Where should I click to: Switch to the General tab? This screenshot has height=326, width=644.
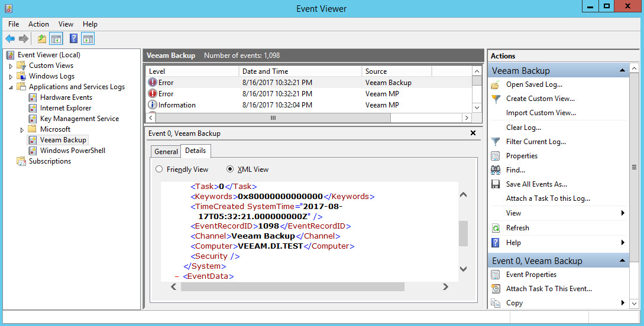click(166, 152)
